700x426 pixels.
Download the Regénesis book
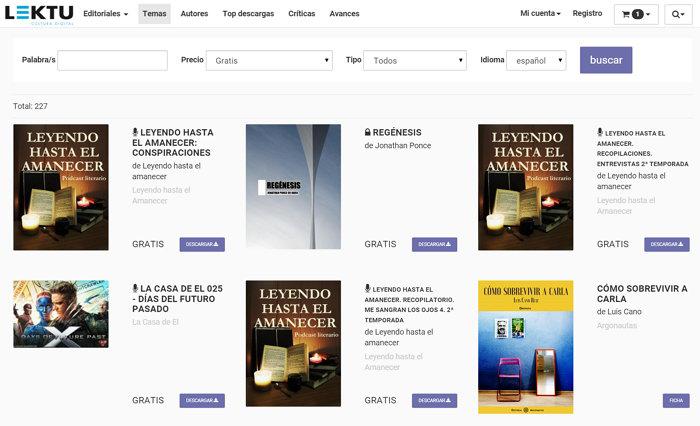pyautogui.click(x=434, y=244)
